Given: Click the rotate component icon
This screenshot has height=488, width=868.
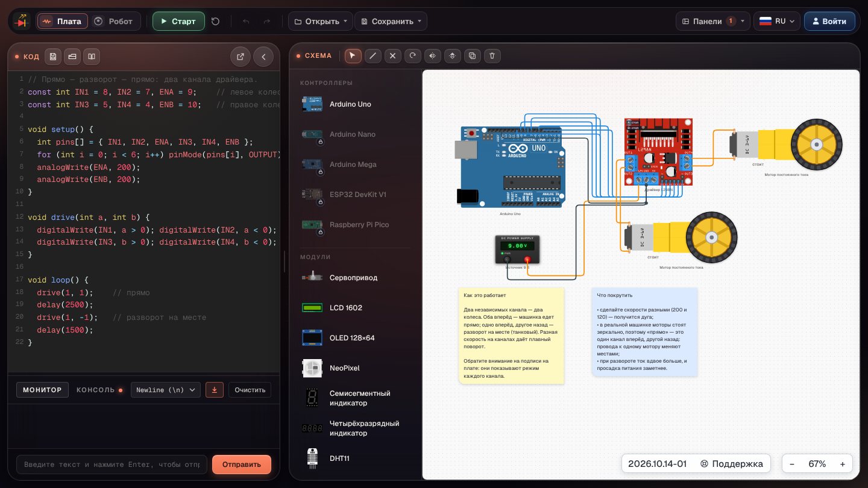Looking at the screenshot, I should (x=413, y=56).
